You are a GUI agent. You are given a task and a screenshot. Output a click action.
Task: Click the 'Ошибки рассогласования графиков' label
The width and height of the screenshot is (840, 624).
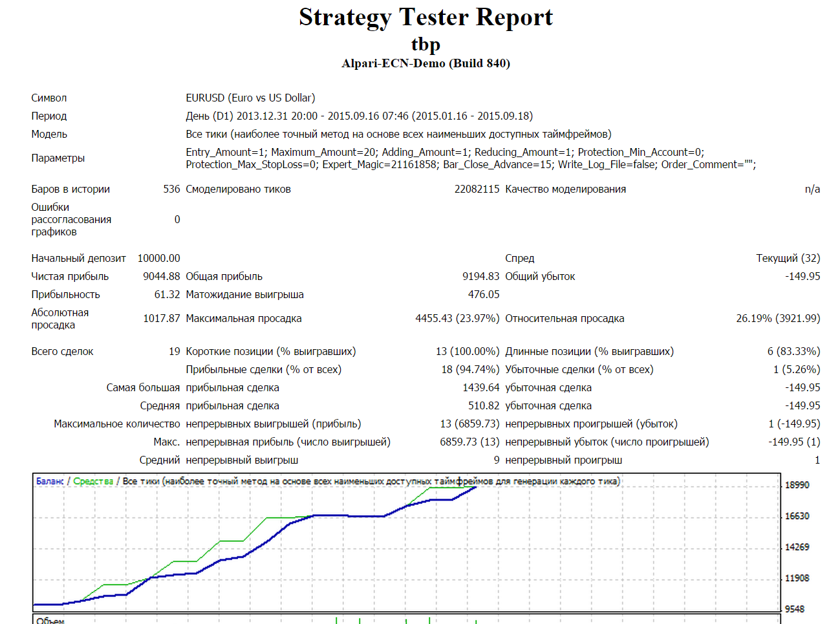tap(71, 219)
